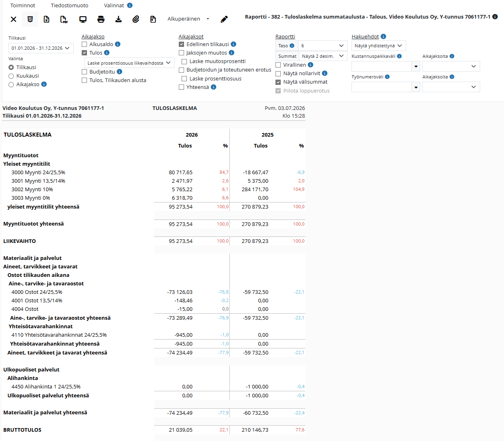Open attachments with paperclip icon
504x441 pixels.
pyautogui.click(x=136, y=19)
